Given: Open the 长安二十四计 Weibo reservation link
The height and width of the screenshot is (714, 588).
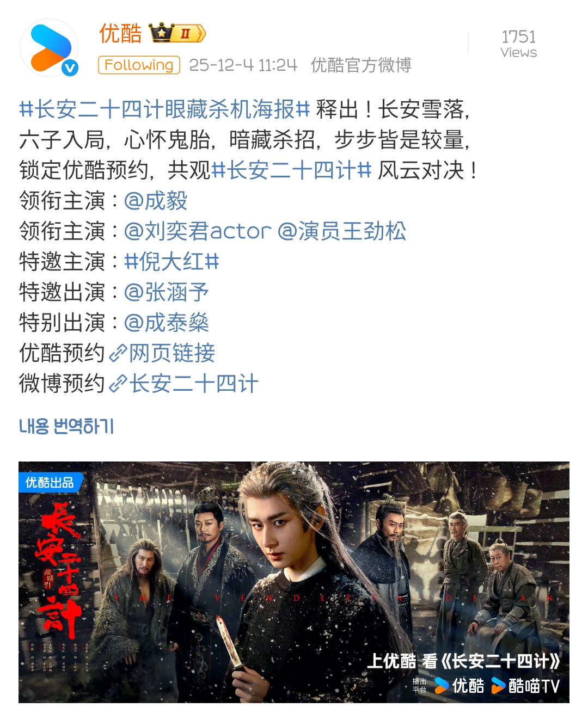Looking at the screenshot, I should click(194, 384).
